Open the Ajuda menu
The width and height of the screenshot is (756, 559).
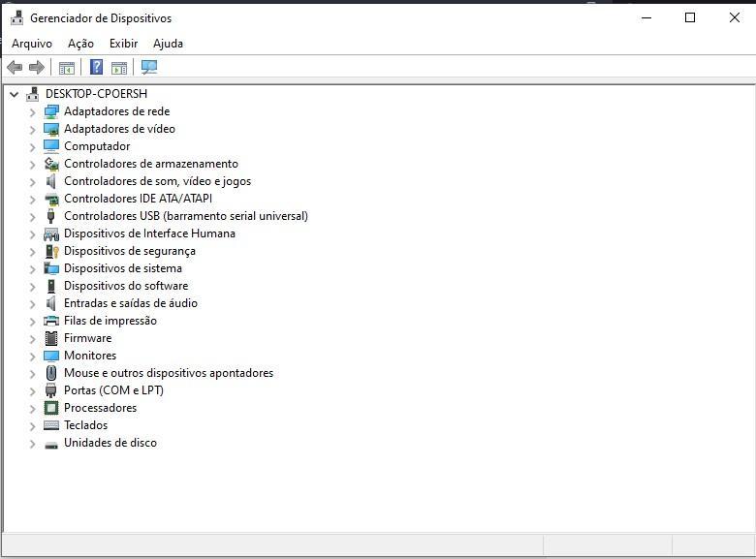click(x=168, y=44)
